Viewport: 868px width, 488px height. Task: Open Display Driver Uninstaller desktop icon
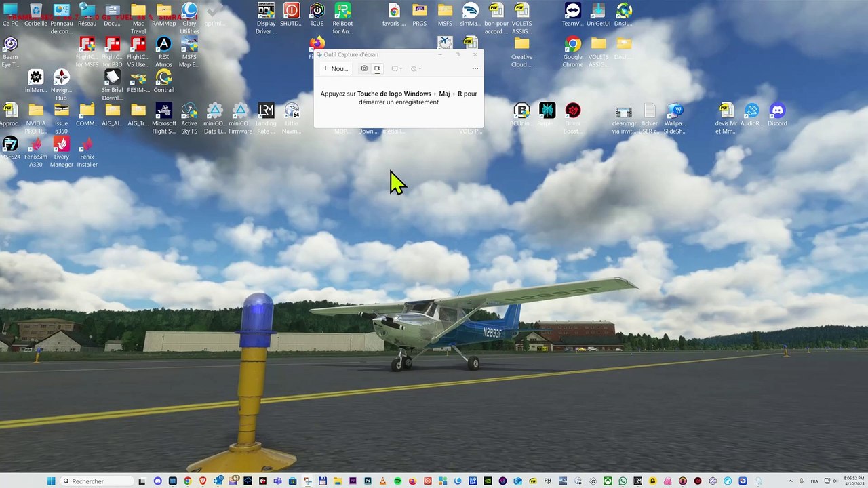coord(266,18)
